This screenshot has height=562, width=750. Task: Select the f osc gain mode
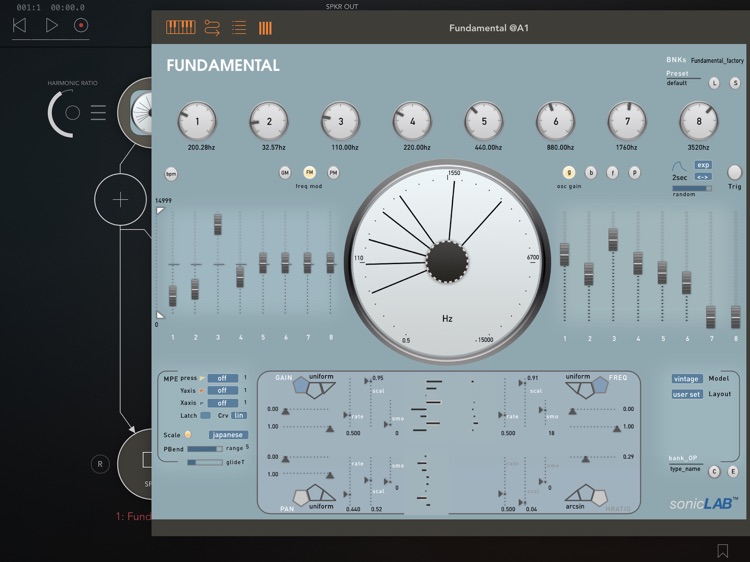(x=612, y=173)
